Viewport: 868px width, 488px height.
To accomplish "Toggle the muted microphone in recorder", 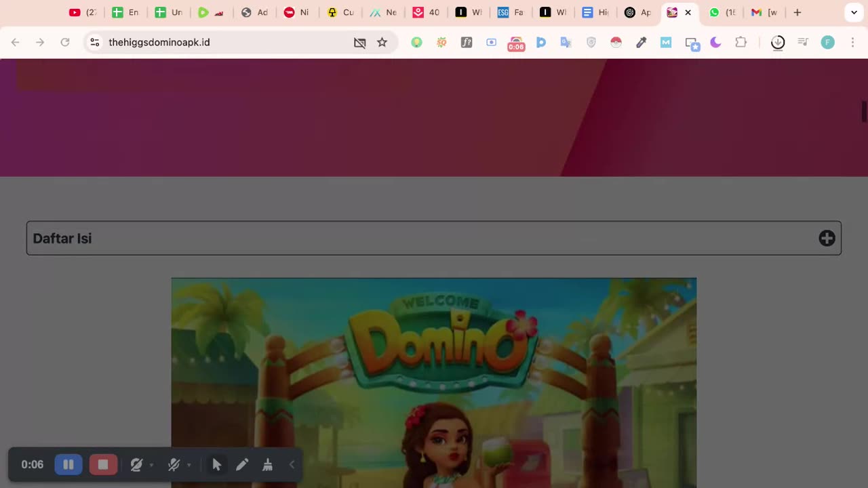I will pyautogui.click(x=174, y=464).
